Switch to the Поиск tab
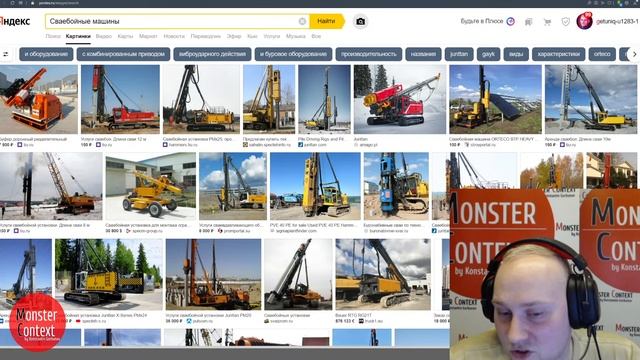 point(53,36)
